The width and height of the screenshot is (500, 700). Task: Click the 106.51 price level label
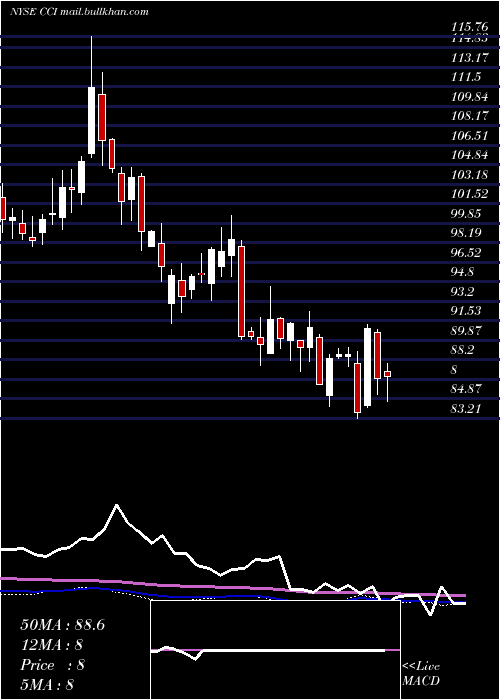click(x=469, y=136)
